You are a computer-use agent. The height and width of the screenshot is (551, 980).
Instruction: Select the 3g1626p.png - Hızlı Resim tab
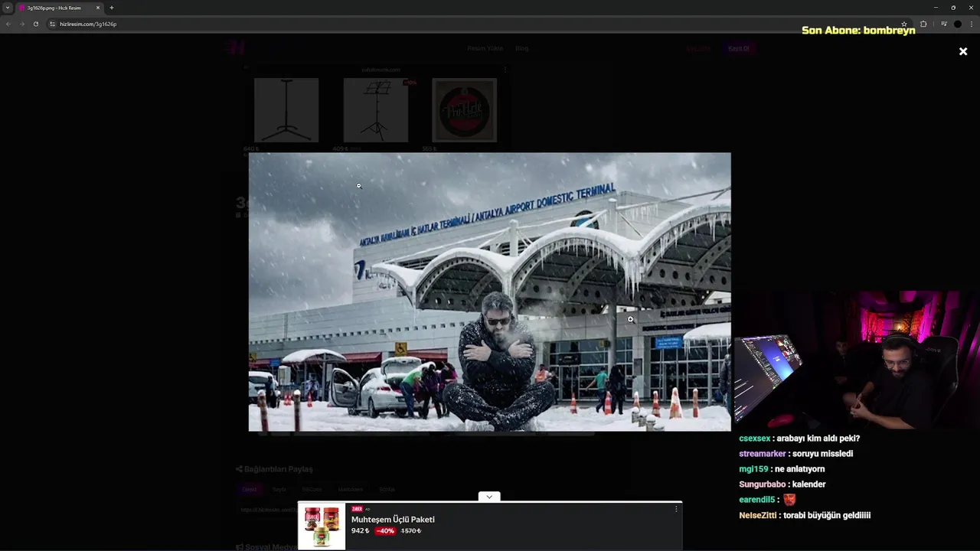tap(60, 8)
